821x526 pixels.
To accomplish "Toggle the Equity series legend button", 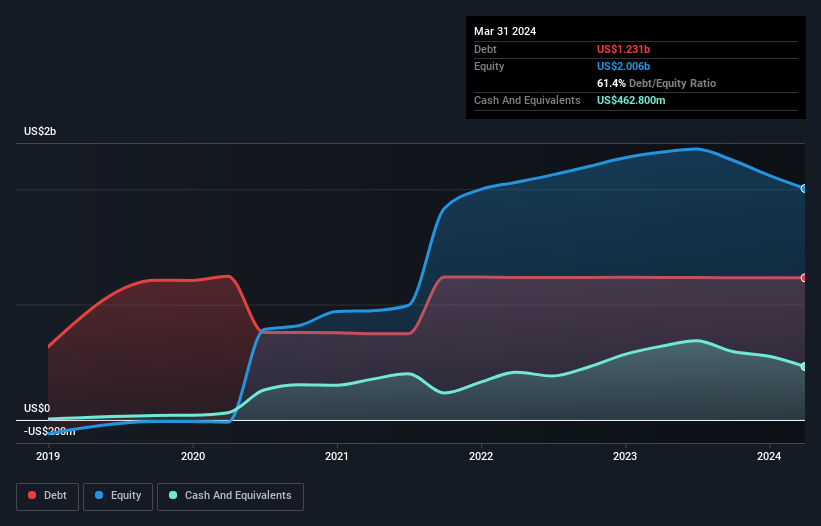I will click(x=118, y=496).
